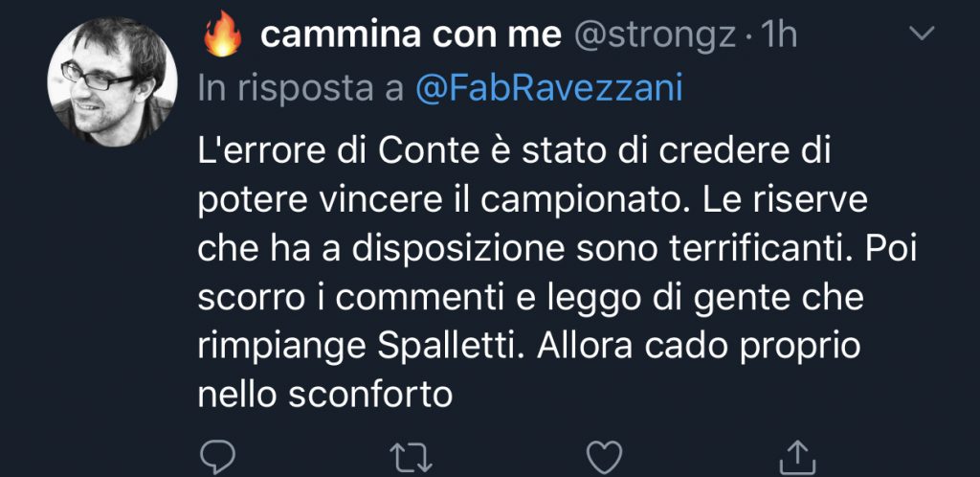Open the "cammina con me" profile name
The image size is (980, 477).
(410, 35)
